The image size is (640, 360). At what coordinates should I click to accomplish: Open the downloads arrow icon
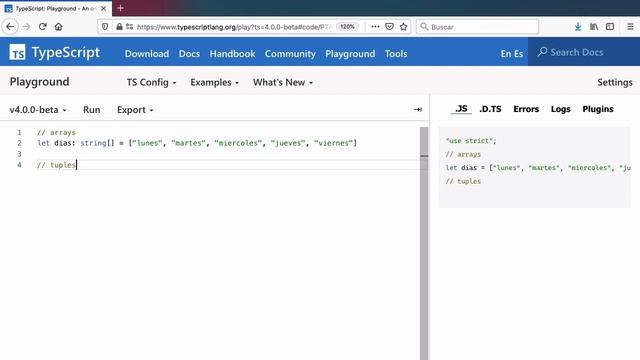pyautogui.click(x=578, y=27)
